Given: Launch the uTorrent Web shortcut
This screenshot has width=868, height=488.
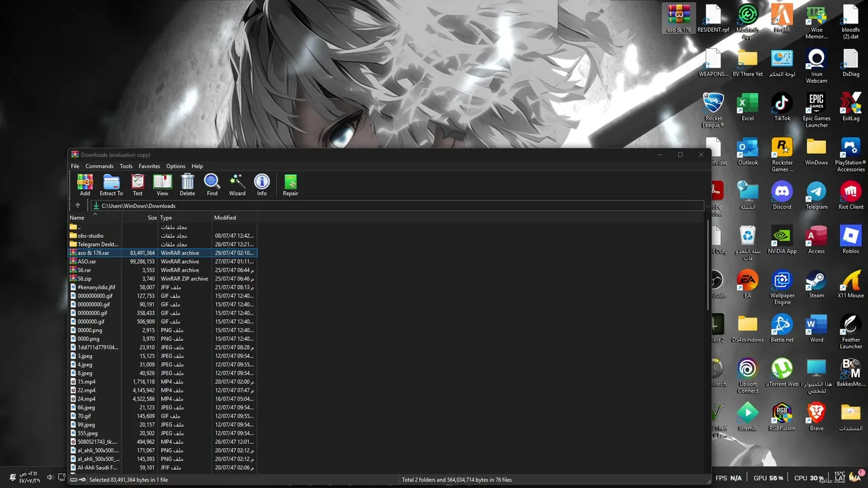Looking at the screenshot, I should (782, 372).
